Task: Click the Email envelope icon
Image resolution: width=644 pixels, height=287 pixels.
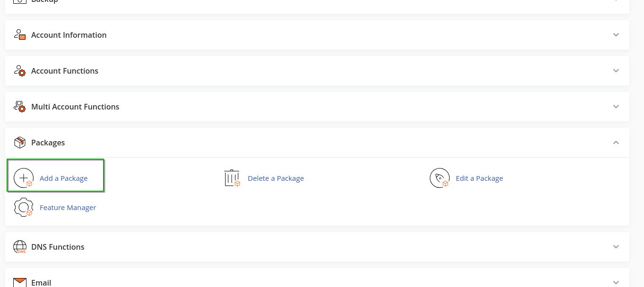Action: pos(19,282)
